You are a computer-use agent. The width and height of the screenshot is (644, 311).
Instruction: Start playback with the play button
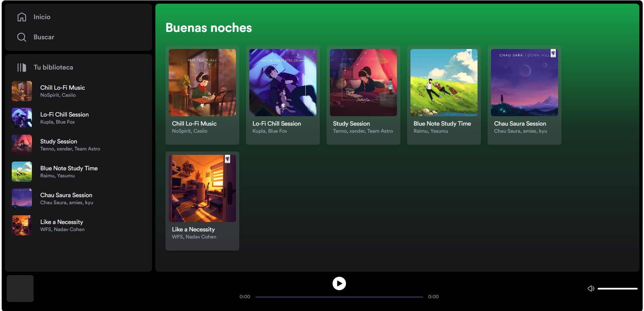point(339,283)
